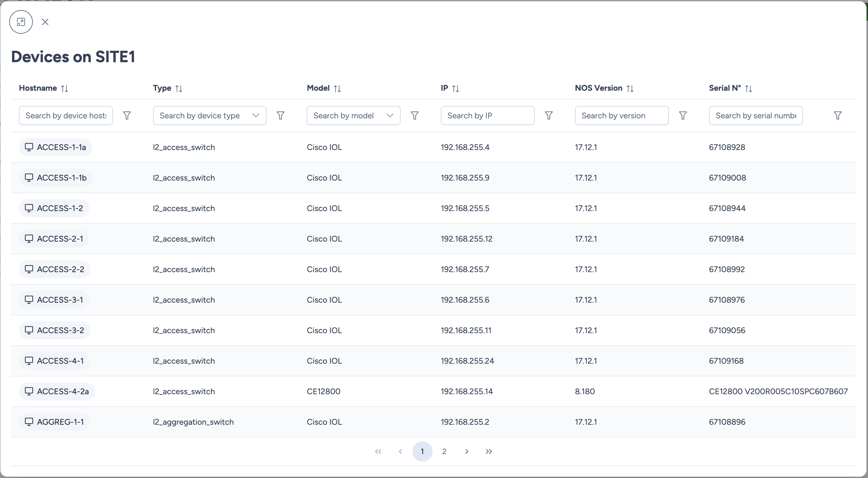The image size is (868, 478).
Task: Sort the table by Hostname column
Action: [64, 88]
